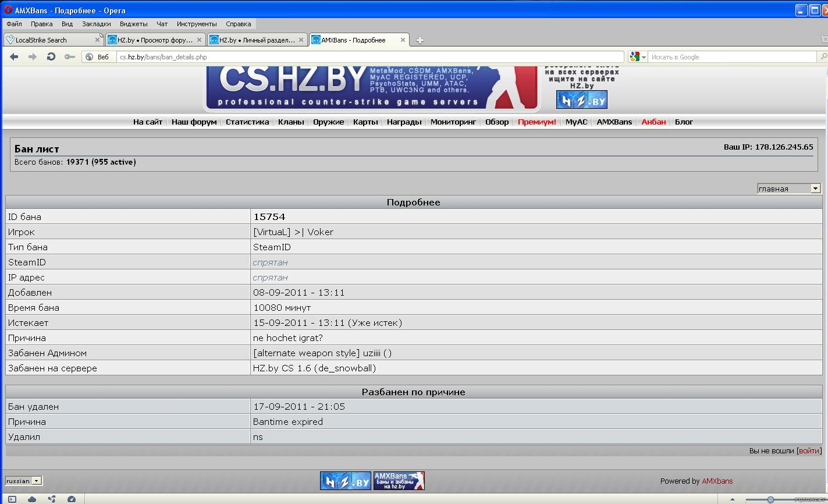Open the MyAC nav link
Screen dimensions: 828x504
[x=576, y=122]
